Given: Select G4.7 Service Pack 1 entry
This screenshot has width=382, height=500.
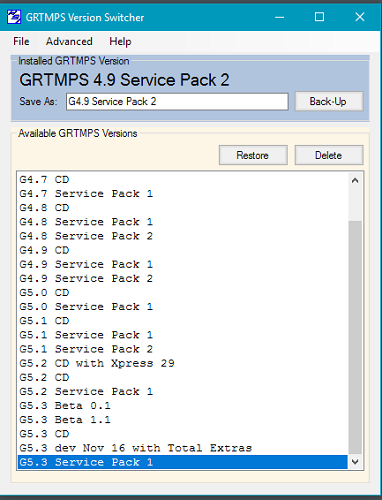Looking at the screenshot, I should 183,194.
